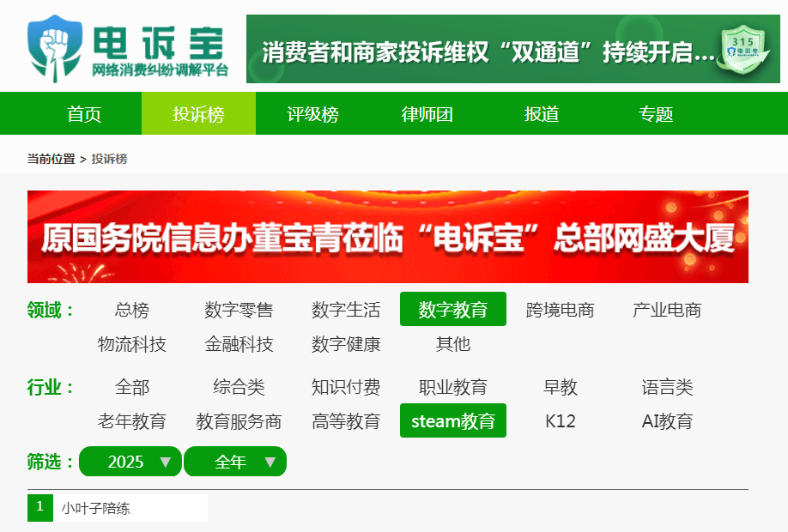The width and height of the screenshot is (788, 532).
Task: Choose the 金融科技 domain filter
Action: [x=239, y=344]
